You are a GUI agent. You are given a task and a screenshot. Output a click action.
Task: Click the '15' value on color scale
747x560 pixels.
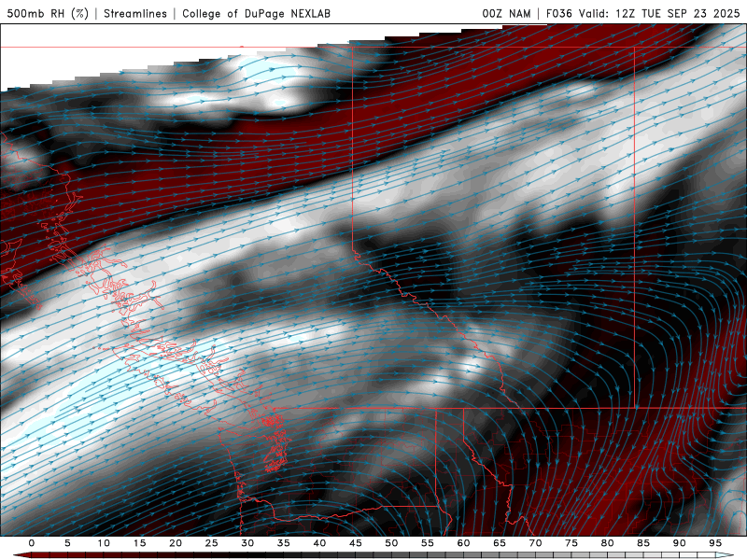pos(139,543)
